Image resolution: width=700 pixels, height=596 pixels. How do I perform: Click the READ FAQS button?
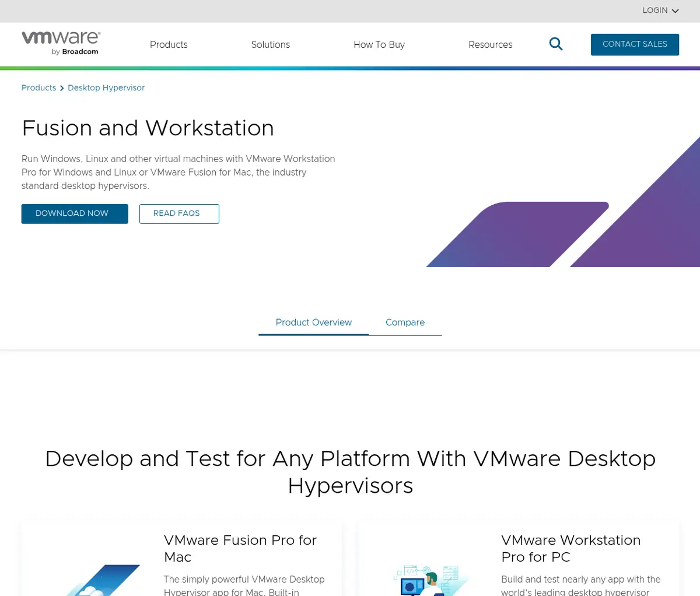coord(179,213)
